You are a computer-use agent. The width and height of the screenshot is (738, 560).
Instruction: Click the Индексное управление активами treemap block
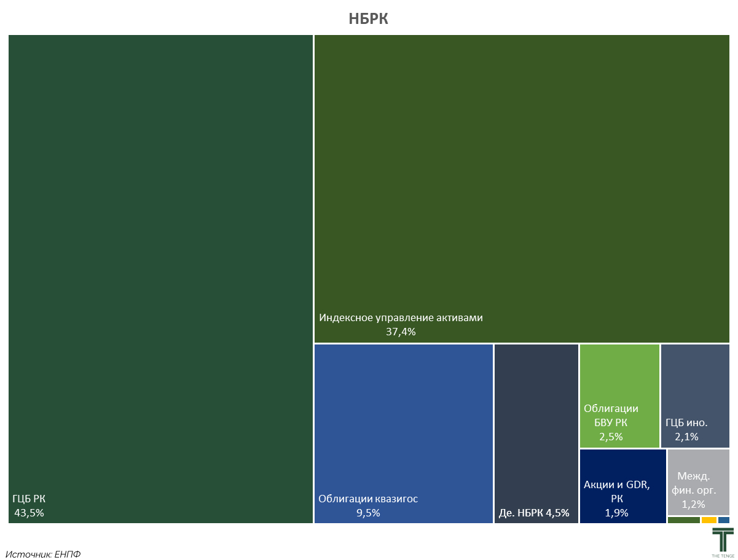521,184
